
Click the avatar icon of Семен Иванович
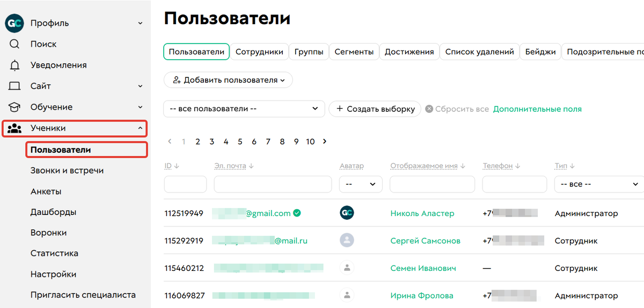pos(347,267)
